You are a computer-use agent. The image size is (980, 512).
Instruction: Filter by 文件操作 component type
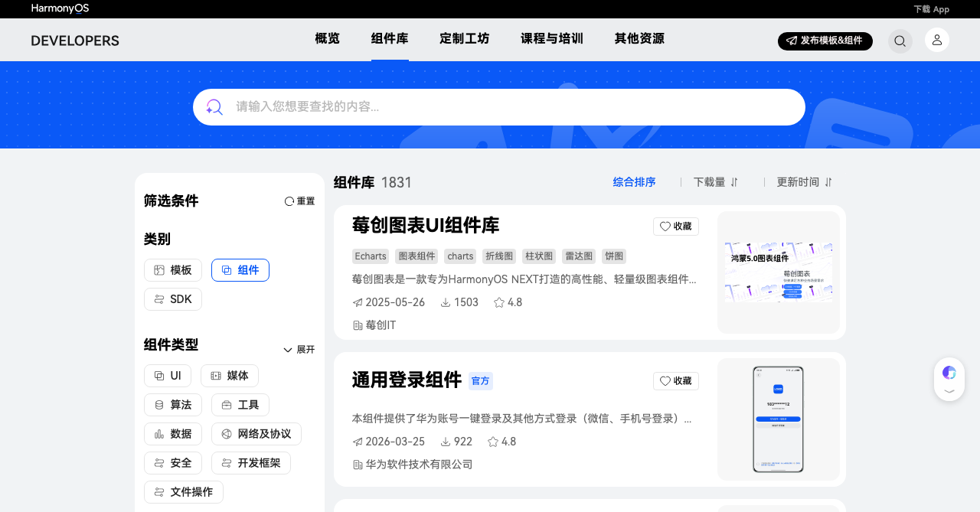[x=184, y=492]
